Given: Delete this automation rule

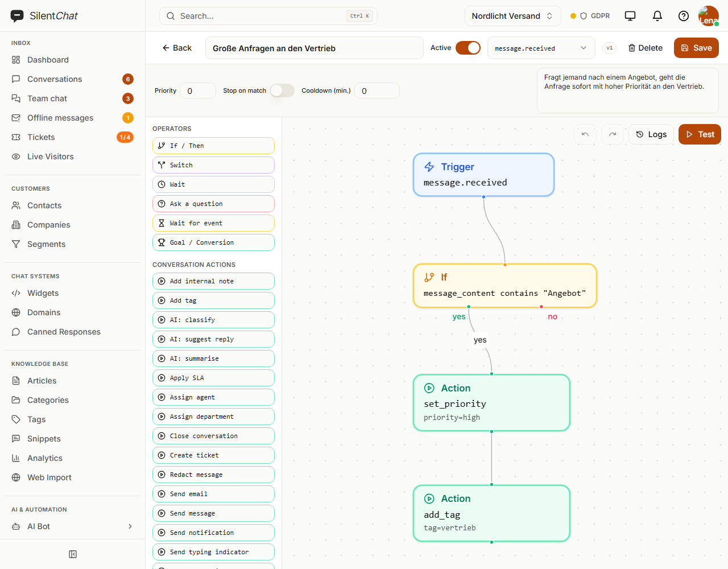Looking at the screenshot, I should click(646, 48).
